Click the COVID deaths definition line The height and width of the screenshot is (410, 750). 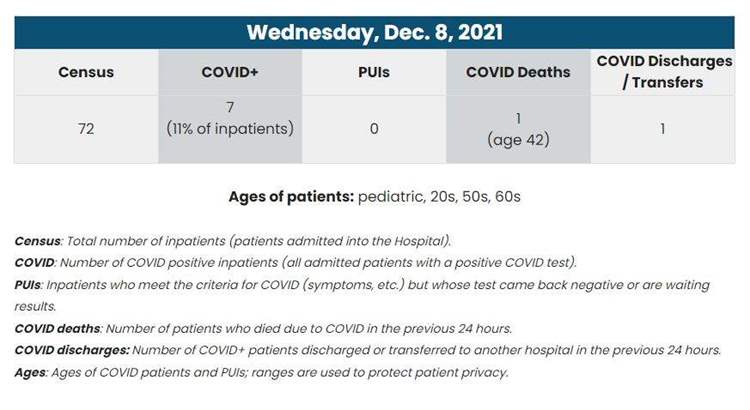tap(263, 329)
